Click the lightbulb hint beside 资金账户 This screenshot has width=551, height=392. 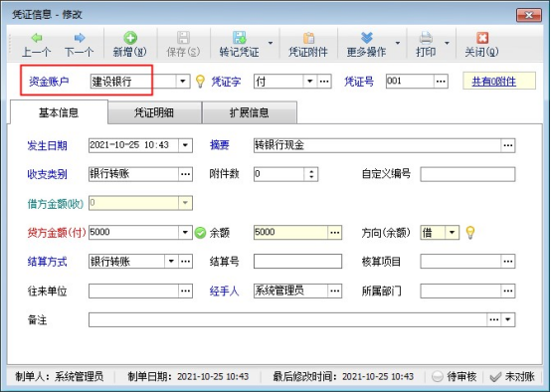[200, 82]
